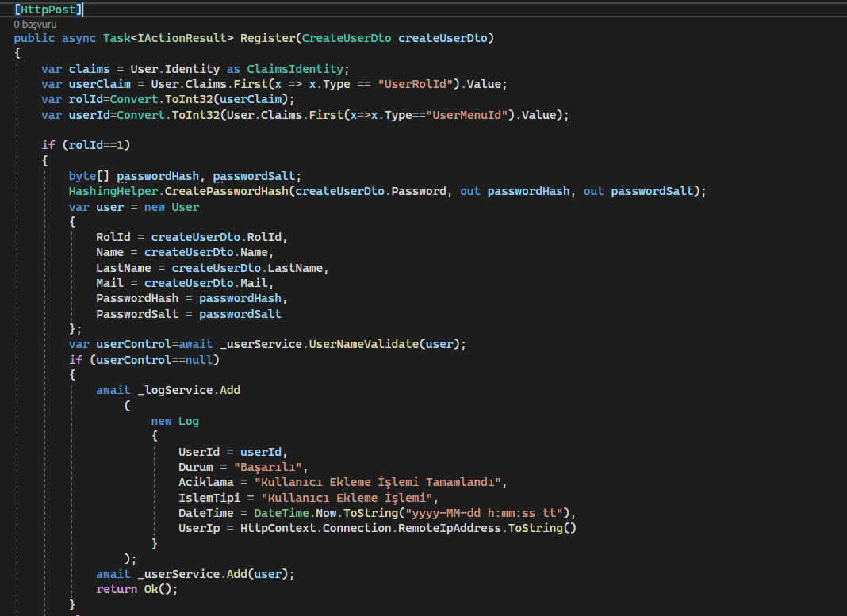Click the 'new Log' object creation
The height and width of the screenshot is (616, 847).
[175, 421]
